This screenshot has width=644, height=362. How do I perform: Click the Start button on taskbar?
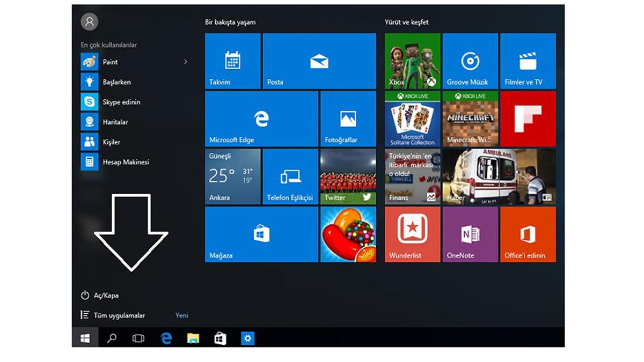[x=84, y=338]
